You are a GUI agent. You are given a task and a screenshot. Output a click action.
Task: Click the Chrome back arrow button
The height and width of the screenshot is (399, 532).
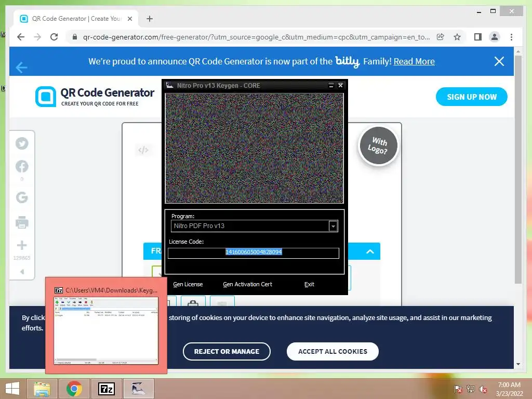pyautogui.click(x=21, y=37)
